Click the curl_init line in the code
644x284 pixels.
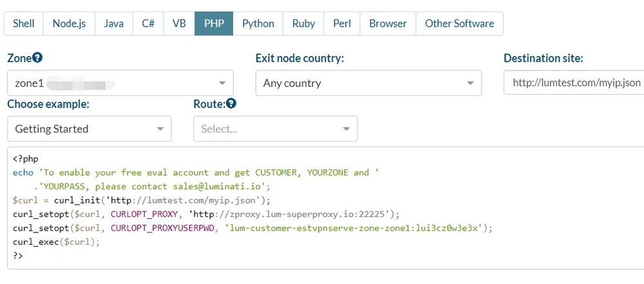[142, 200]
